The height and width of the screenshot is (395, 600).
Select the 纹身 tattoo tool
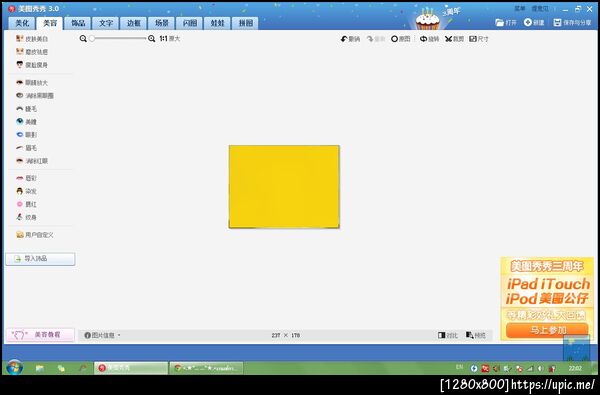tap(26, 217)
